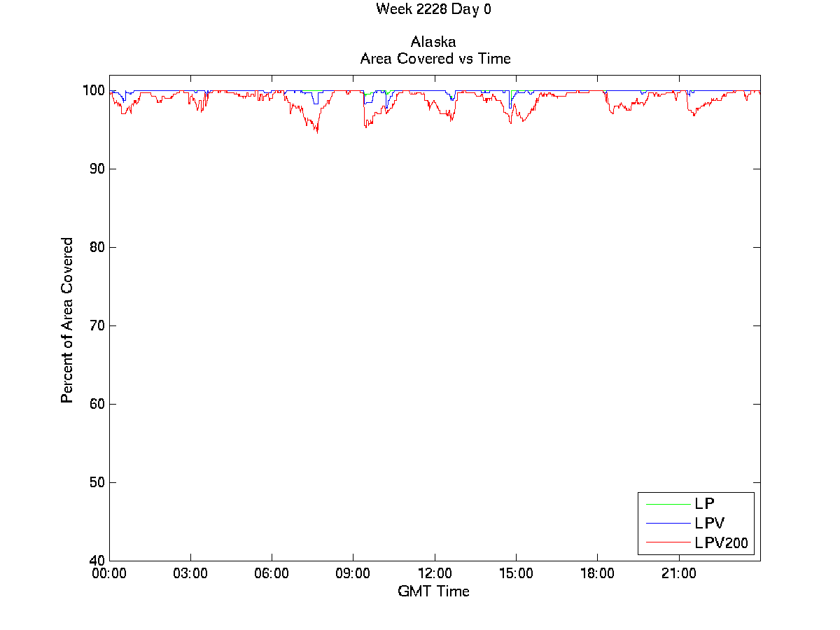Viewport: 840px width, 630px height.
Task: Click the 'Alaska' chart title
Action: (x=433, y=42)
